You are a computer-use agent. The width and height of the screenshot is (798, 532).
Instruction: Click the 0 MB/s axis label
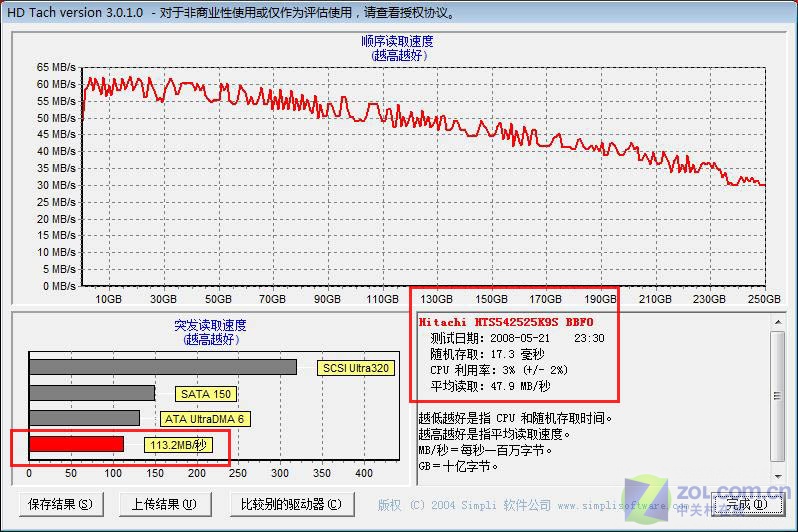(x=59, y=286)
